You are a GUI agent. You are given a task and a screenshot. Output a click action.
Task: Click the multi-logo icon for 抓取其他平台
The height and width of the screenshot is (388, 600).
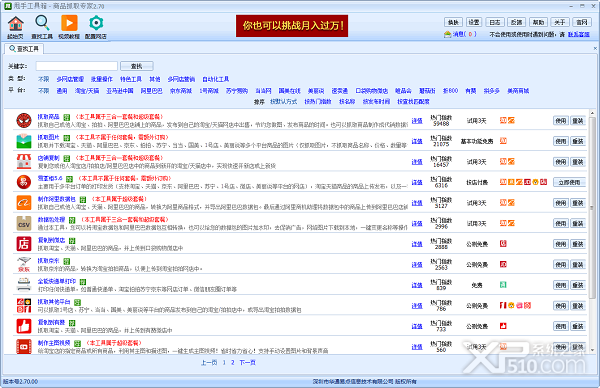24,306
